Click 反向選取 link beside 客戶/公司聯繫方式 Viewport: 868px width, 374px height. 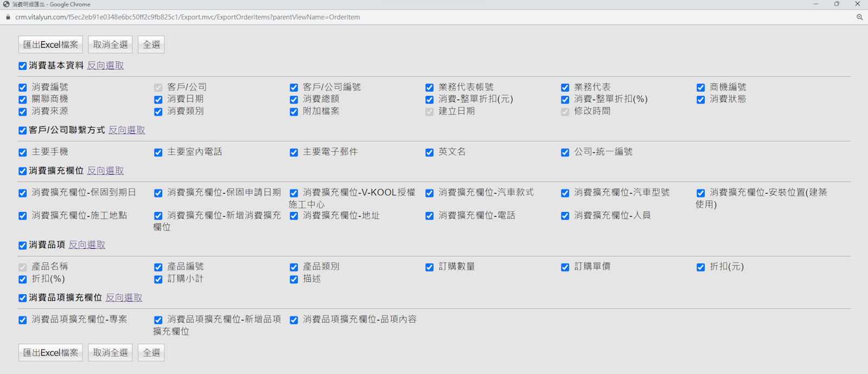click(126, 130)
